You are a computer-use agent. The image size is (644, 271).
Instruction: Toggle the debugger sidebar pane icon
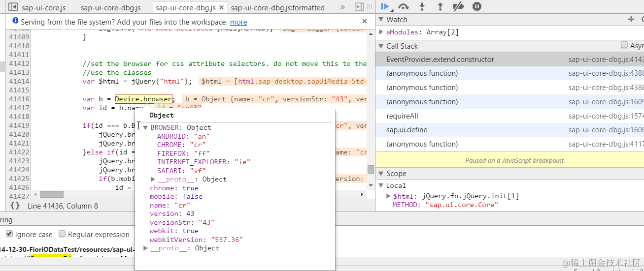(359, 7)
